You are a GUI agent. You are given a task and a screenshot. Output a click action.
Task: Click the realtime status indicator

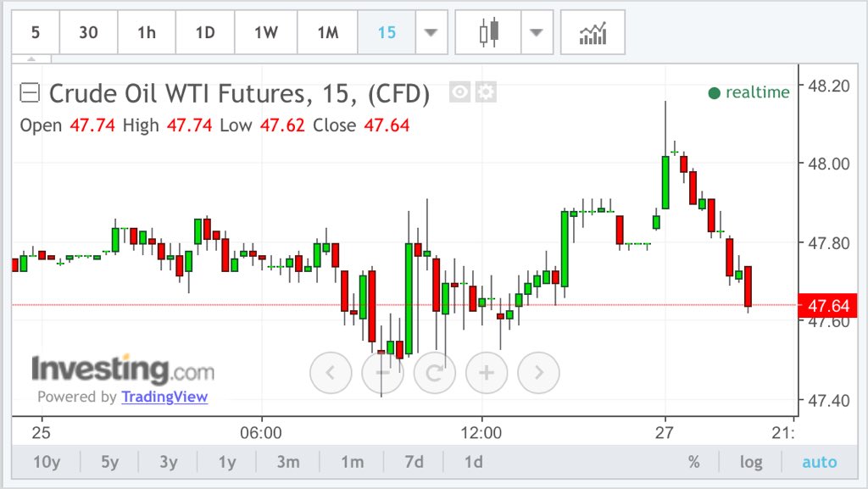(x=749, y=92)
